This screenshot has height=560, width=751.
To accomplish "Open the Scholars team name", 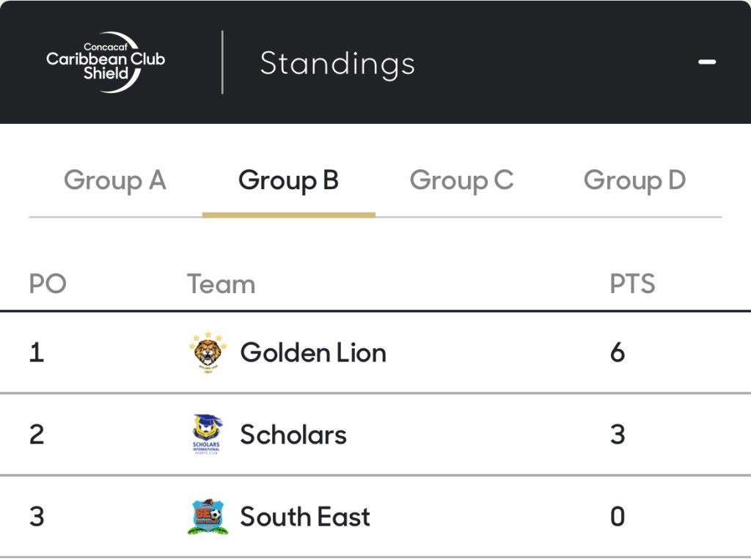I will 293,435.
